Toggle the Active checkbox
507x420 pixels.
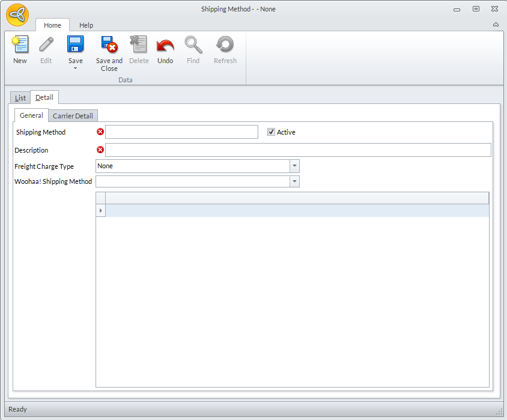coord(272,132)
